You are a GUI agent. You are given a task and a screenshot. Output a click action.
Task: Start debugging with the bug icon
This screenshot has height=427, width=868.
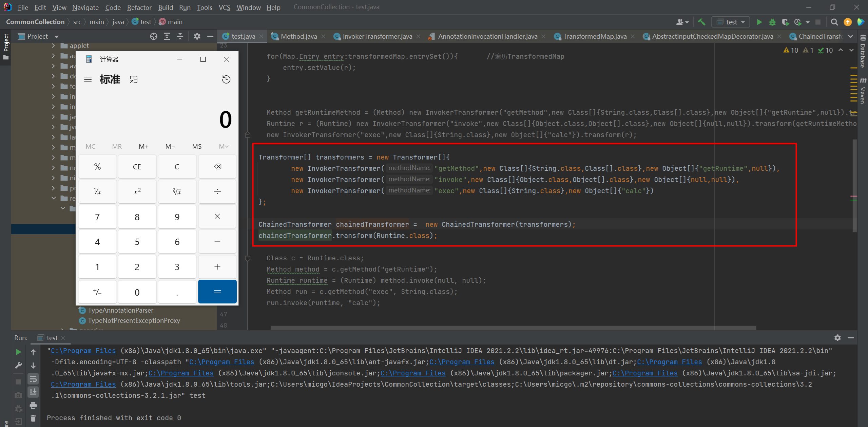772,22
